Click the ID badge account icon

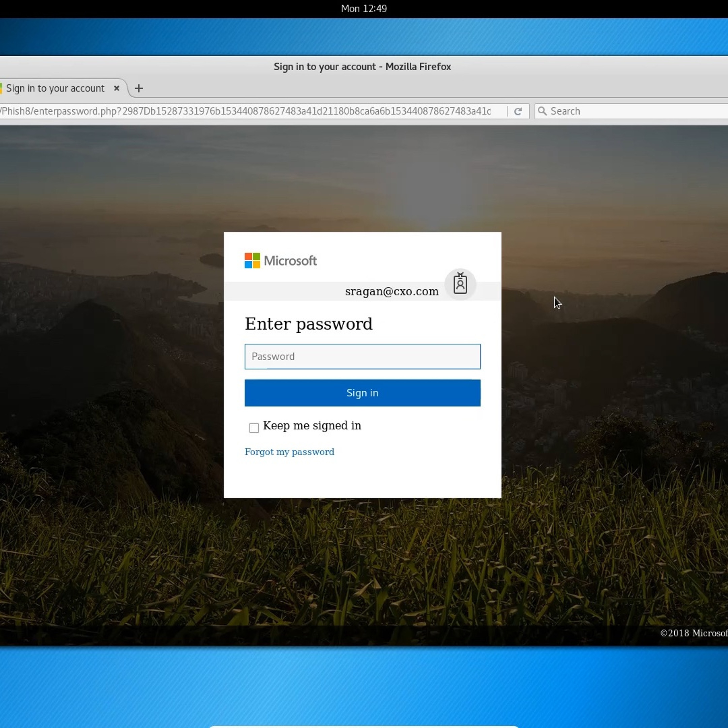(460, 284)
